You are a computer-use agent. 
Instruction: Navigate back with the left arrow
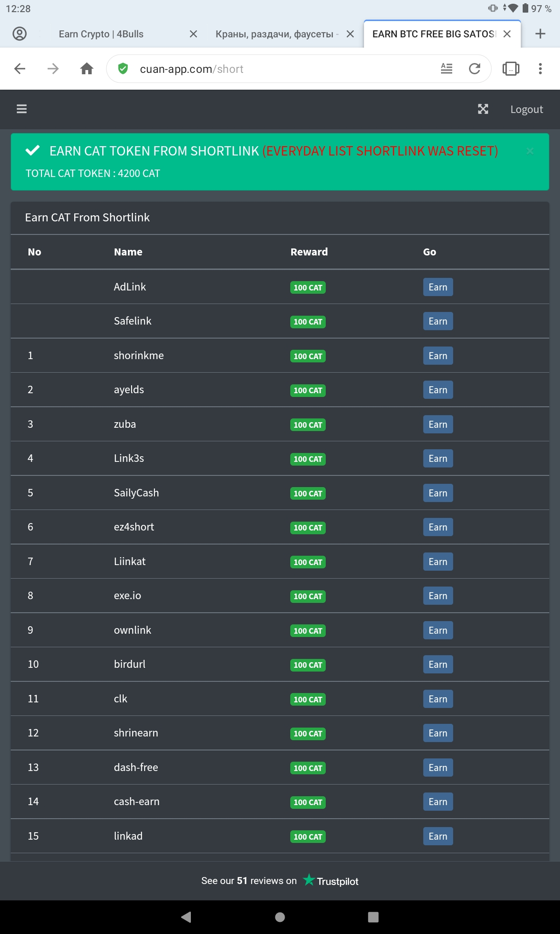click(x=20, y=69)
